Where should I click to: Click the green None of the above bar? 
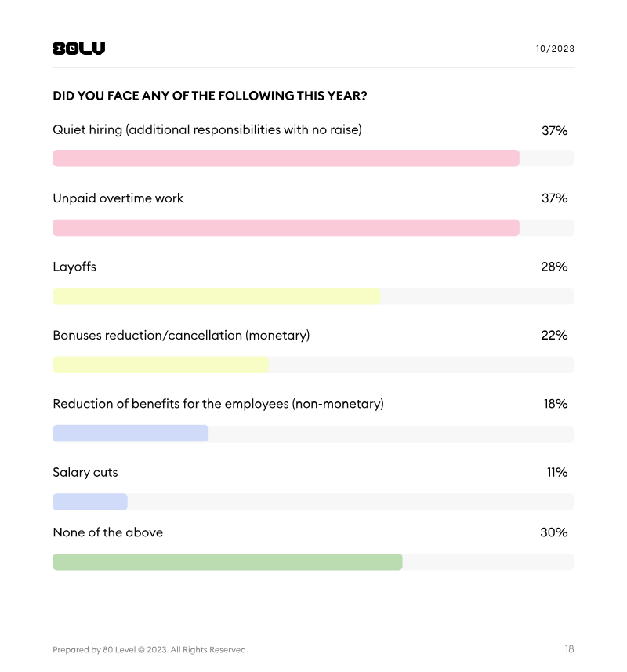click(x=227, y=562)
